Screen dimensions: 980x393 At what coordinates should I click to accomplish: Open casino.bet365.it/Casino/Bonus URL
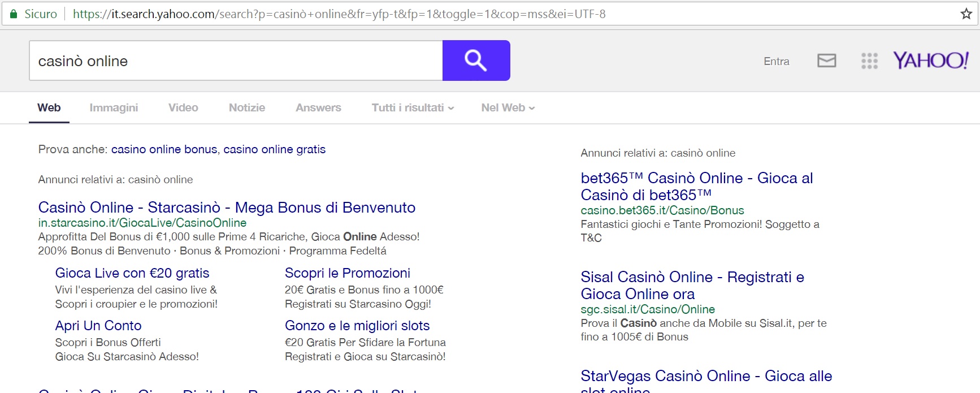(x=662, y=210)
